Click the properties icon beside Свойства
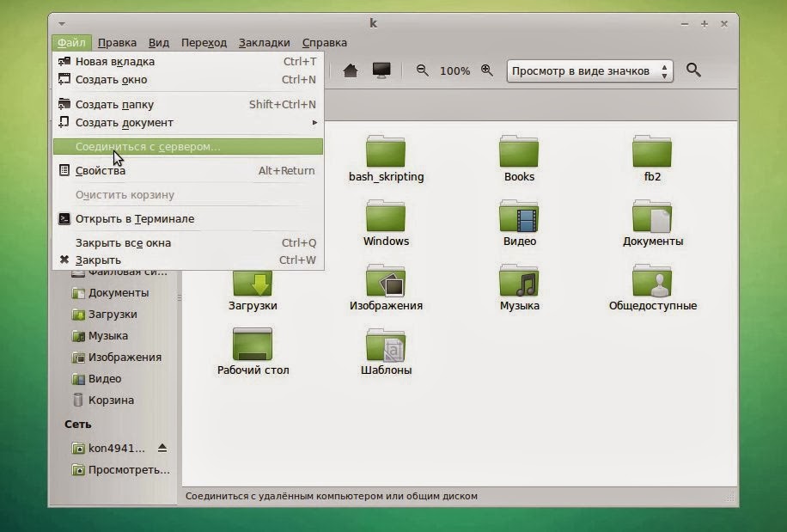 coord(64,170)
